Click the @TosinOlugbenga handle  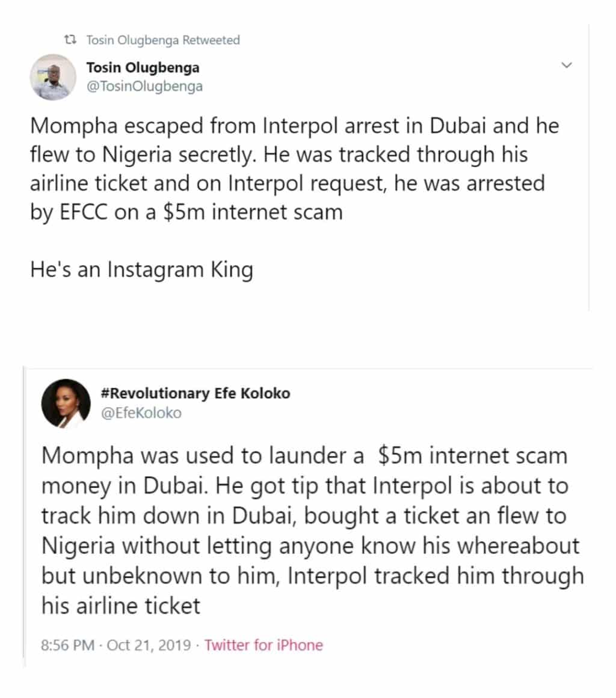tap(144, 86)
